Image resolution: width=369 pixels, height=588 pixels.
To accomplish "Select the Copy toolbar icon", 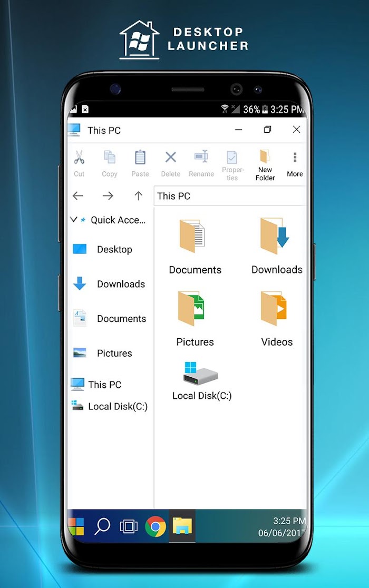I will (110, 158).
